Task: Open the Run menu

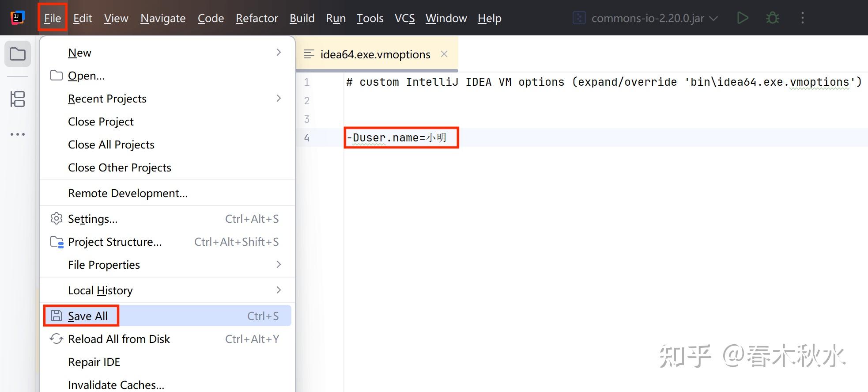Action: point(336,18)
